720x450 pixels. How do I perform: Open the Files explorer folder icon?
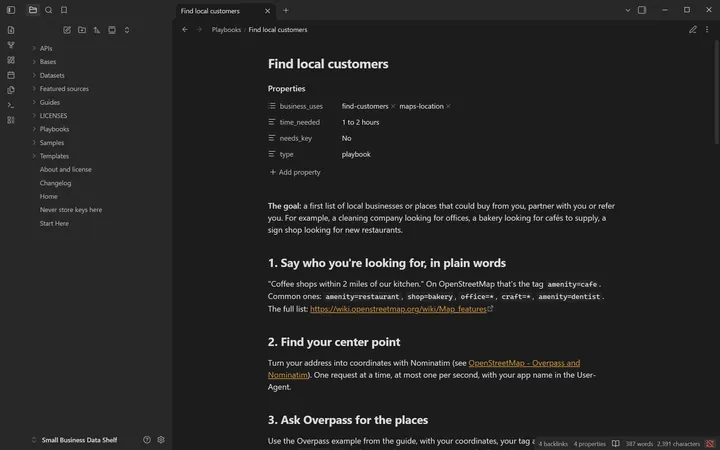pyautogui.click(x=33, y=10)
